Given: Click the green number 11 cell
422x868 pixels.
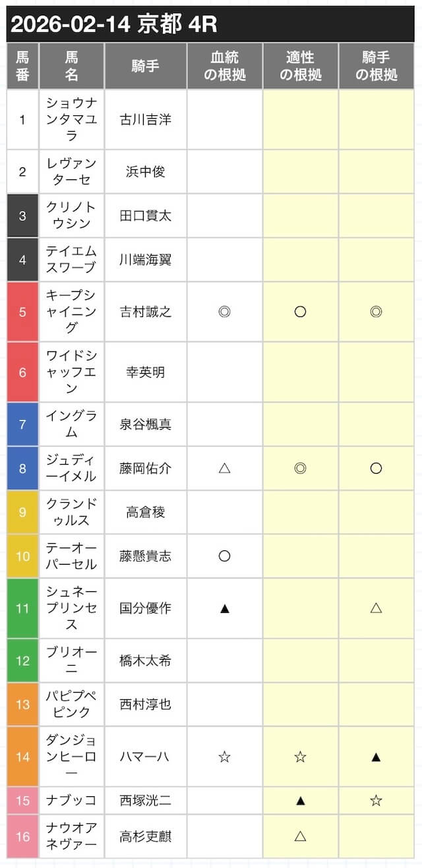Looking at the screenshot, I should point(22,608).
